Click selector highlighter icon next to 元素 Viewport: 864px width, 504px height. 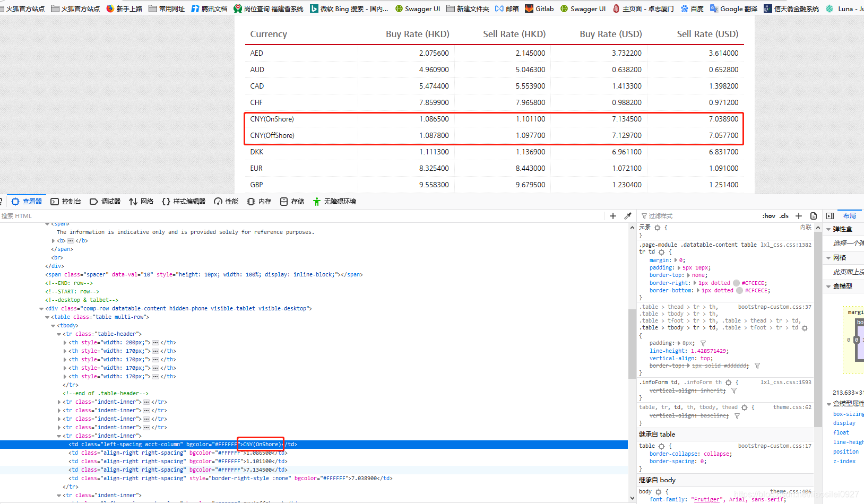tap(657, 228)
